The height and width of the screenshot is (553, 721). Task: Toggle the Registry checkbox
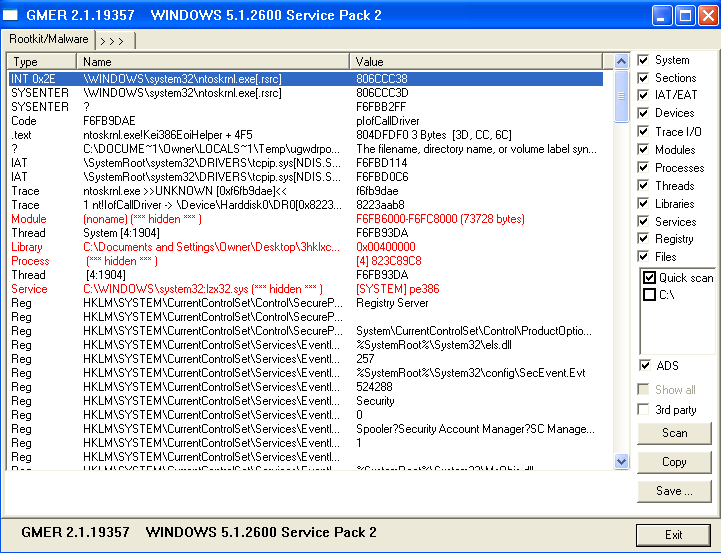pyautogui.click(x=643, y=239)
